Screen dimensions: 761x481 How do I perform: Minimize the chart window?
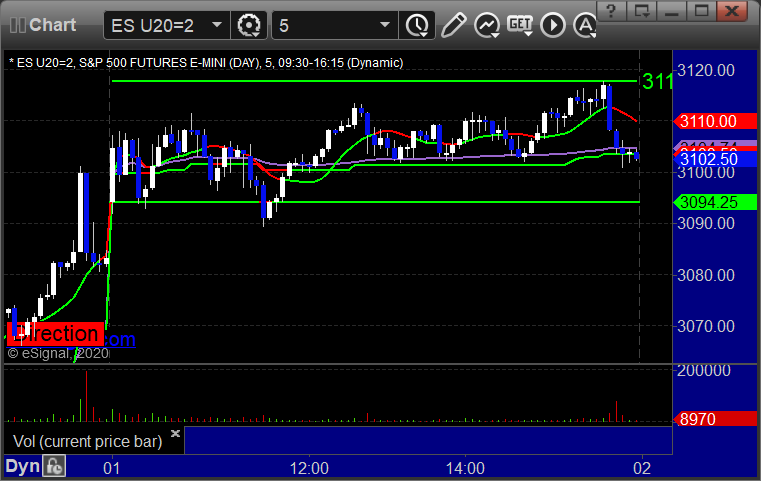point(671,11)
